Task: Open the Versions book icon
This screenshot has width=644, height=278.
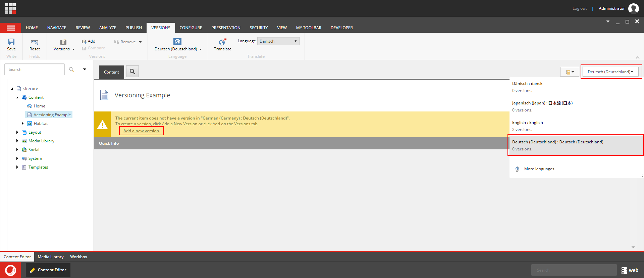Action: (63, 42)
